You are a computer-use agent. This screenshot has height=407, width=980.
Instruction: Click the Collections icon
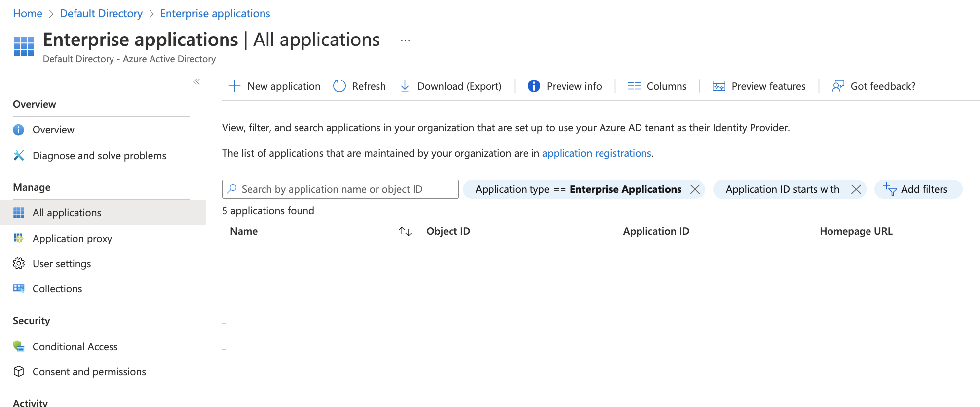click(x=19, y=288)
